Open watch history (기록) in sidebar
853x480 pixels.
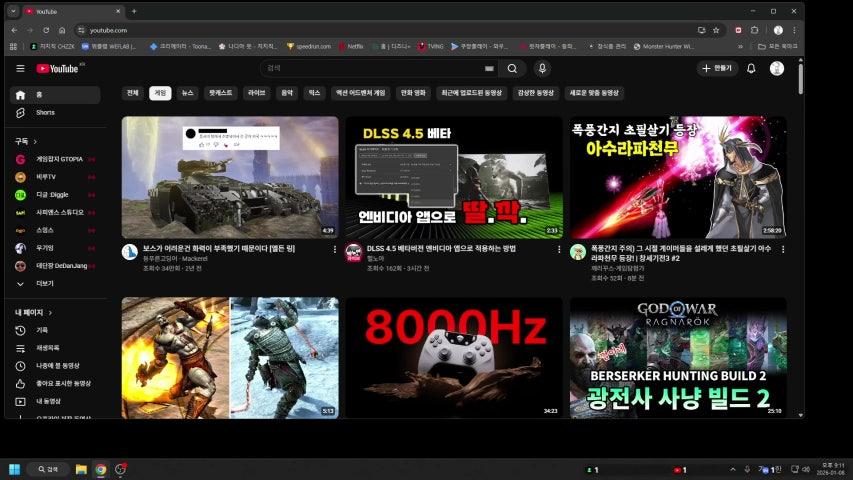click(55, 330)
